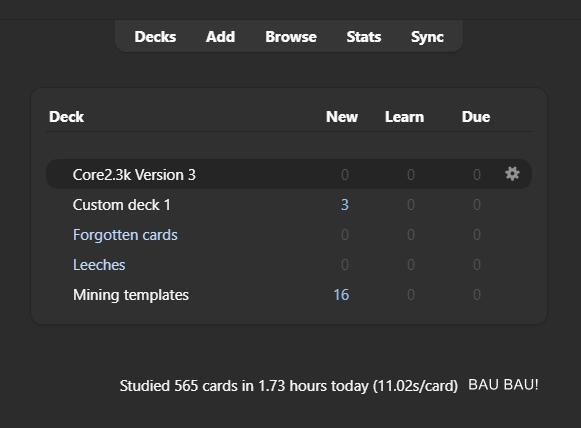Image resolution: width=581 pixels, height=428 pixels.
Task: Click the Learn column header
Action: click(404, 117)
